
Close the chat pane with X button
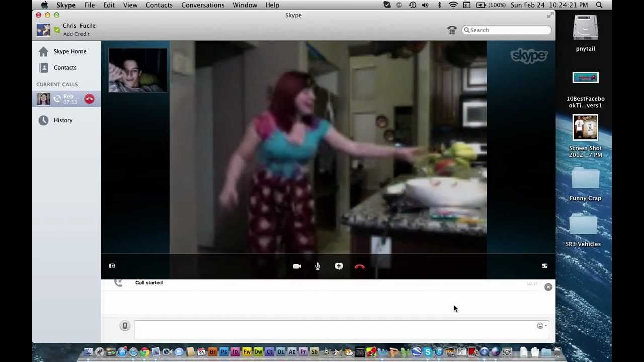[548, 287]
